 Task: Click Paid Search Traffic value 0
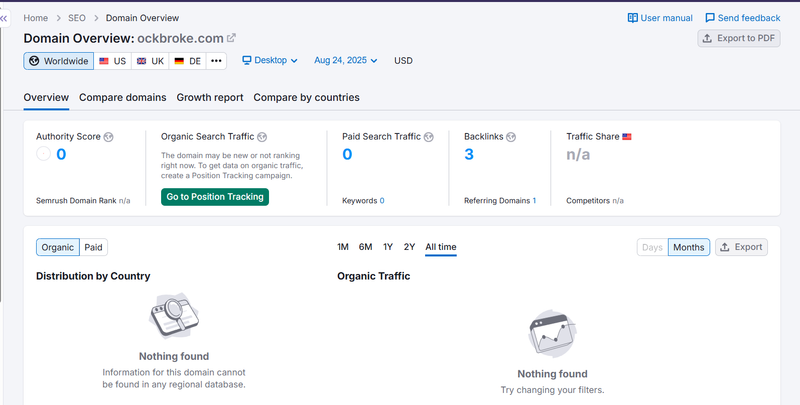click(x=347, y=154)
